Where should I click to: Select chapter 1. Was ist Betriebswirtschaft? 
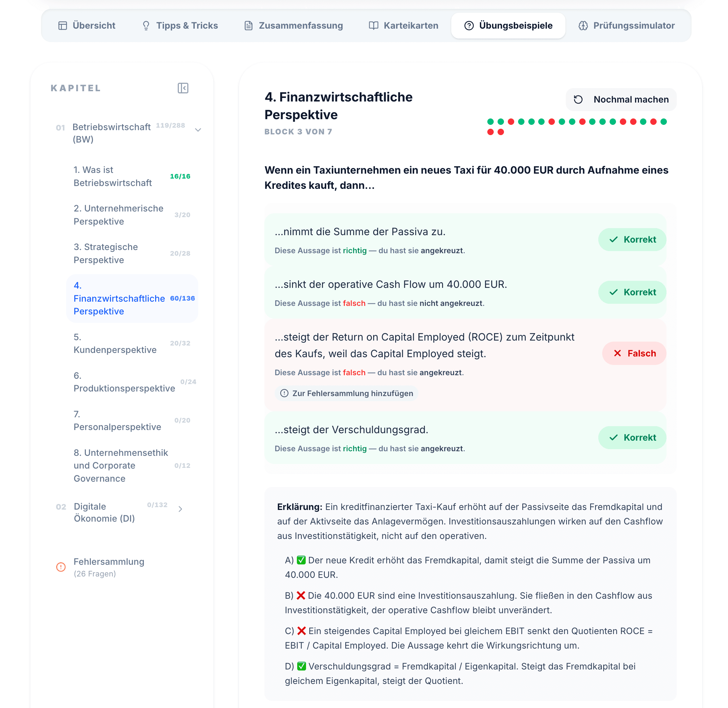point(132,176)
